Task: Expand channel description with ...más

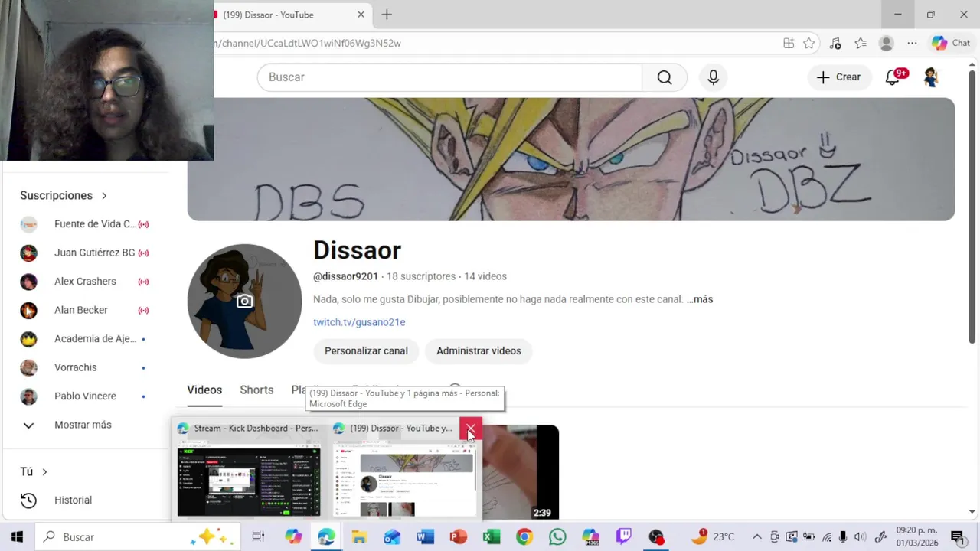Action: (700, 299)
